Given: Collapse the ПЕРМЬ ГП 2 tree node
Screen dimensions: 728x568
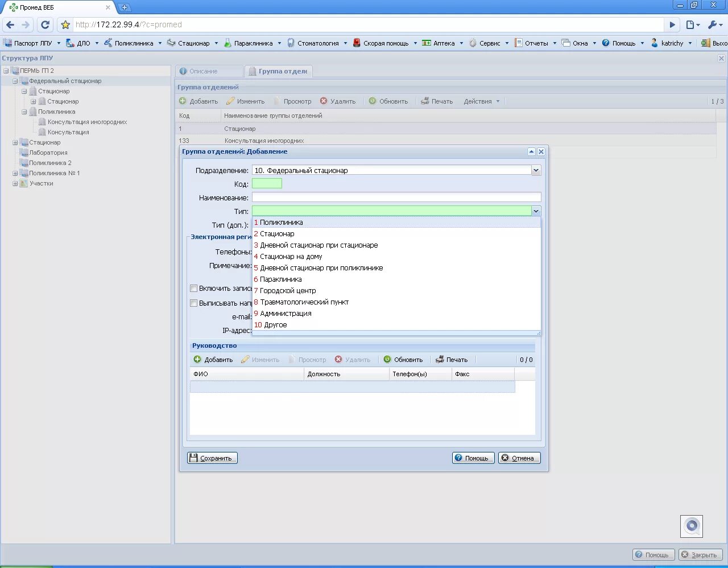Looking at the screenshot, I should click(x=6, y=71).
